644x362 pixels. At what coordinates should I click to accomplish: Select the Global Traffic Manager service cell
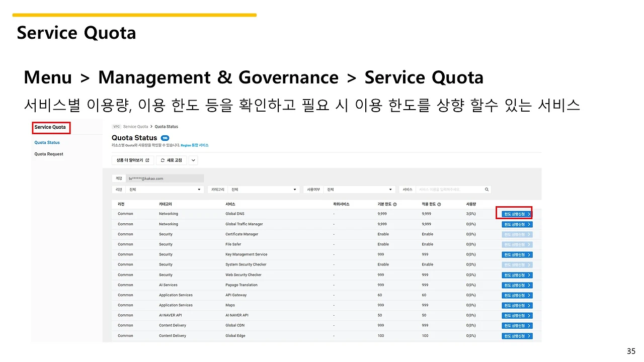[244, 224]
